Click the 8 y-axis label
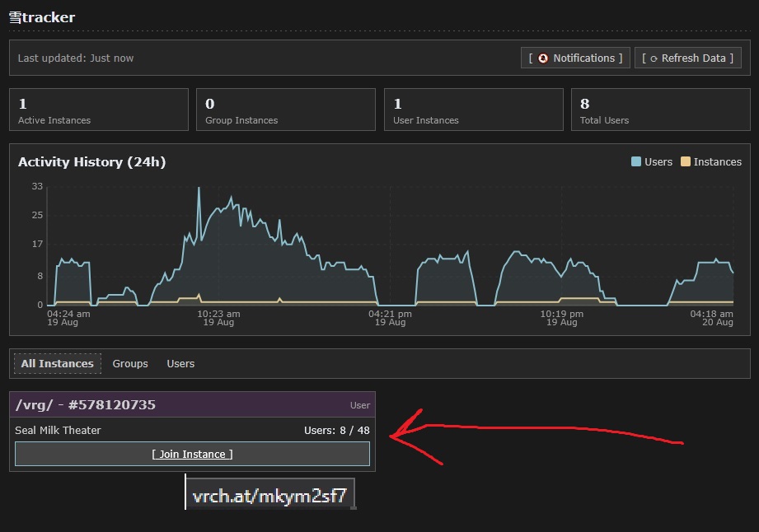The image size is (759, 532). [40, 276]
